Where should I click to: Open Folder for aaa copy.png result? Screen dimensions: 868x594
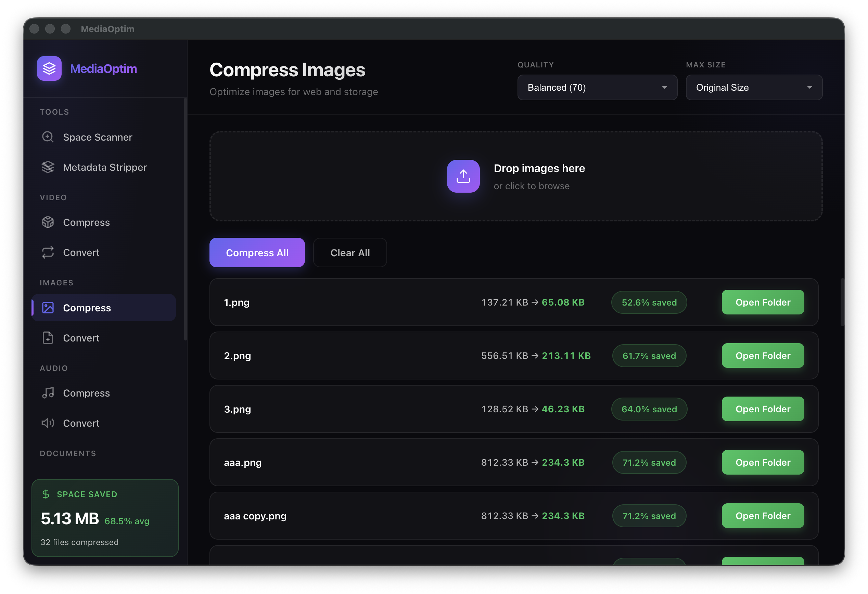763,516
